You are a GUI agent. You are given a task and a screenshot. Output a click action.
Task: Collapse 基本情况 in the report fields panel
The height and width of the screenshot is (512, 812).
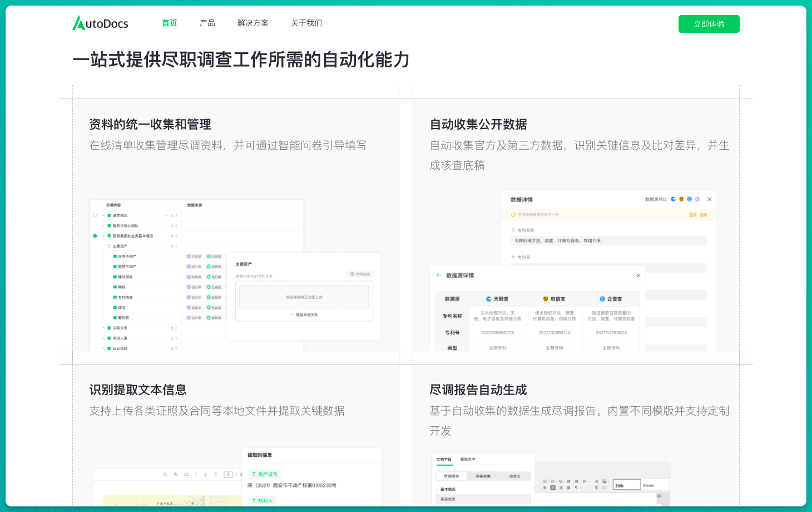pos(437,489)
